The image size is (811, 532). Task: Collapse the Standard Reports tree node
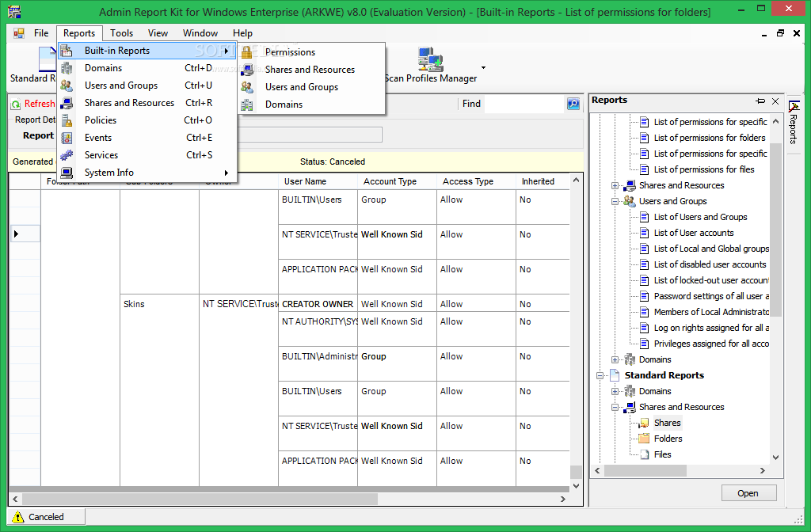[600, 376]
